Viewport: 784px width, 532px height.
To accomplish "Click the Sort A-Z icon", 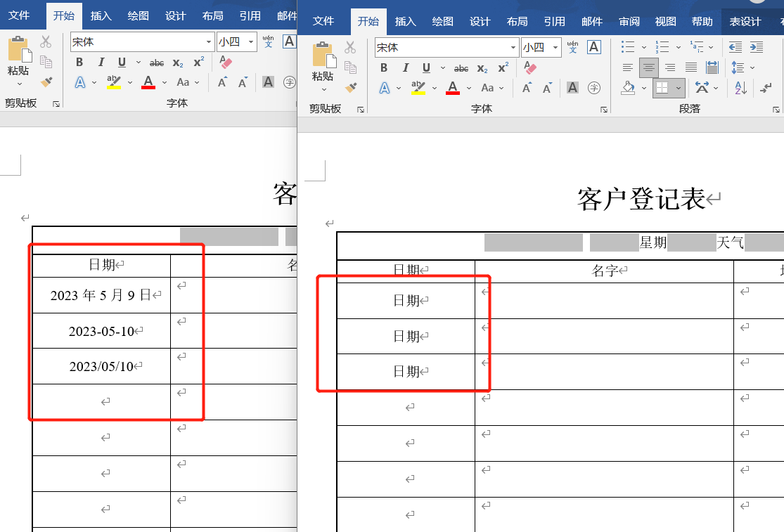I will [740, 86].
